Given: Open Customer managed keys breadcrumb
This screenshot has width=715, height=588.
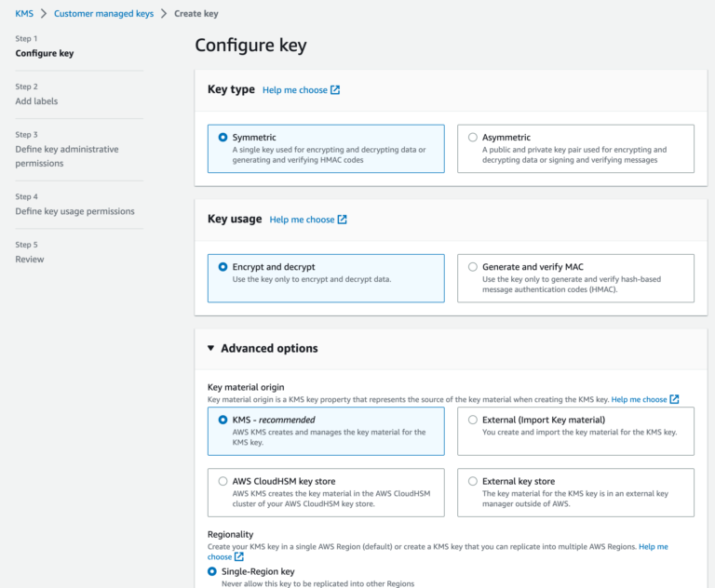Looking at the screenshot, I should (103, 14).
